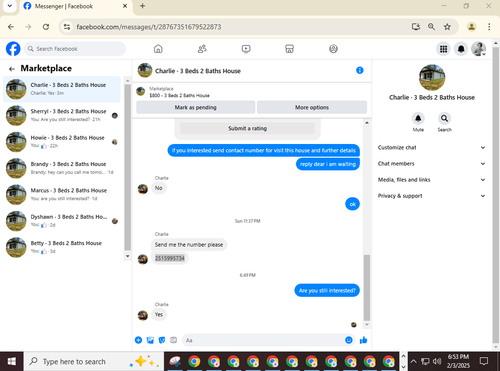500x371 pixels.
Task: Show hidden system tray icons
Action: tap(413, 361)
